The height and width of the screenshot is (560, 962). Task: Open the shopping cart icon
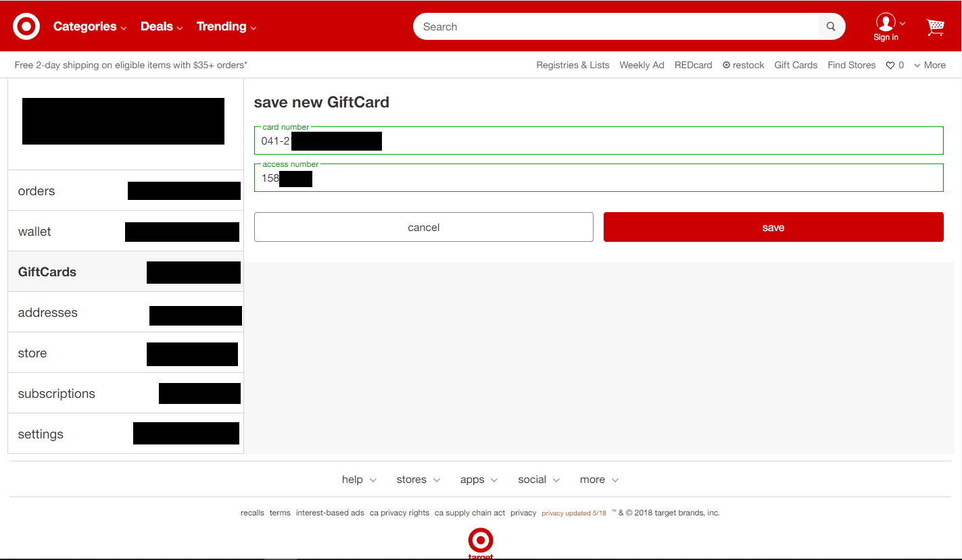pyautogui.click(x=935, y=27)
